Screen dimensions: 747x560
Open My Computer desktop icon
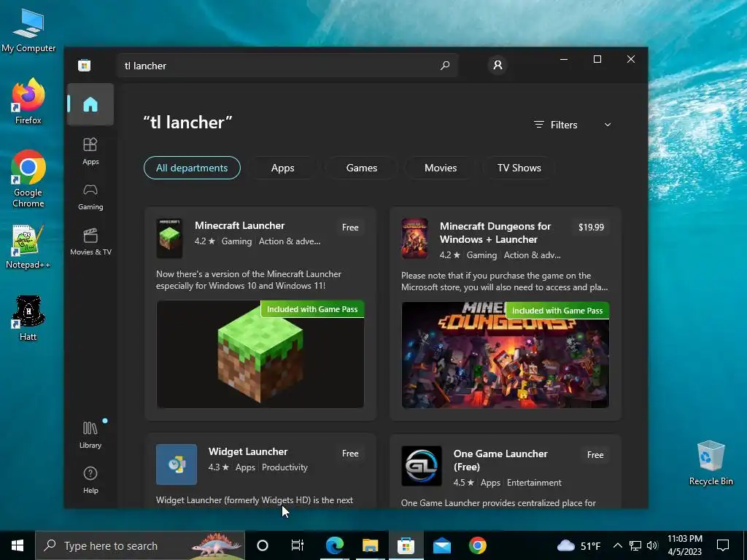coord(28,30)
